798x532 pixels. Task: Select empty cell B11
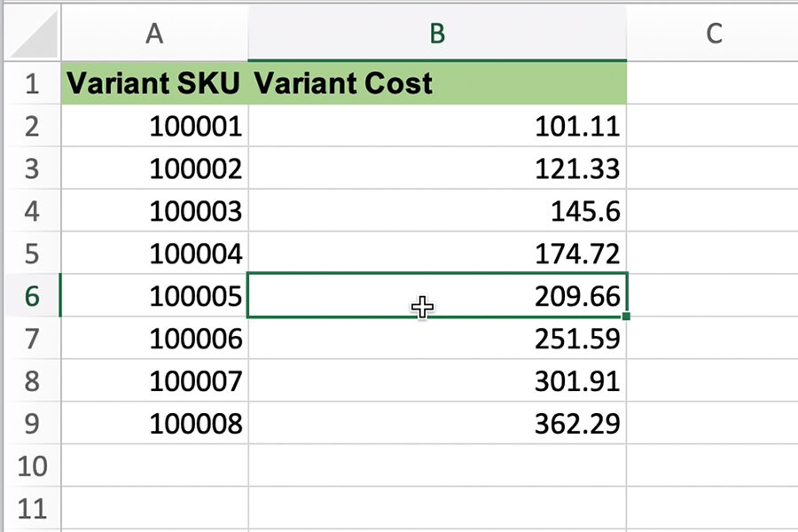437,509
